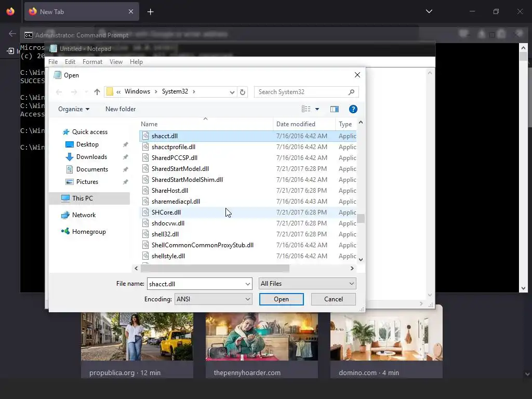
Task: Click the folder icon in the address bar
Action: click(110, 91)
